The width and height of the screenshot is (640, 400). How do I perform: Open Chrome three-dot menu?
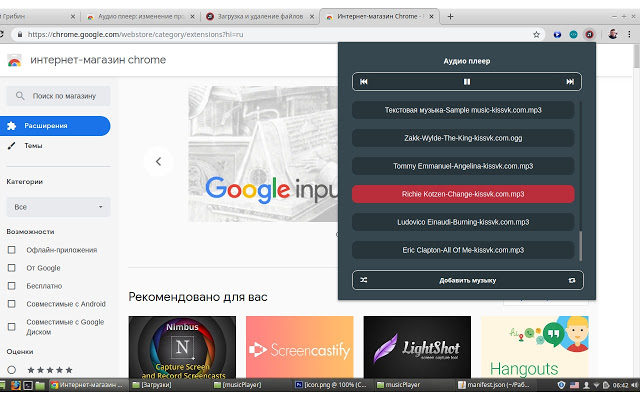(629, 35)
